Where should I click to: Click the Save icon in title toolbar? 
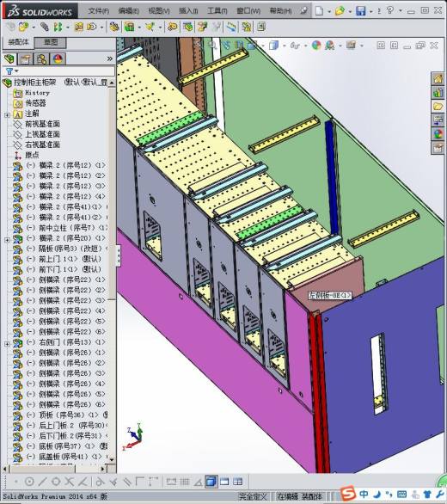360,11
